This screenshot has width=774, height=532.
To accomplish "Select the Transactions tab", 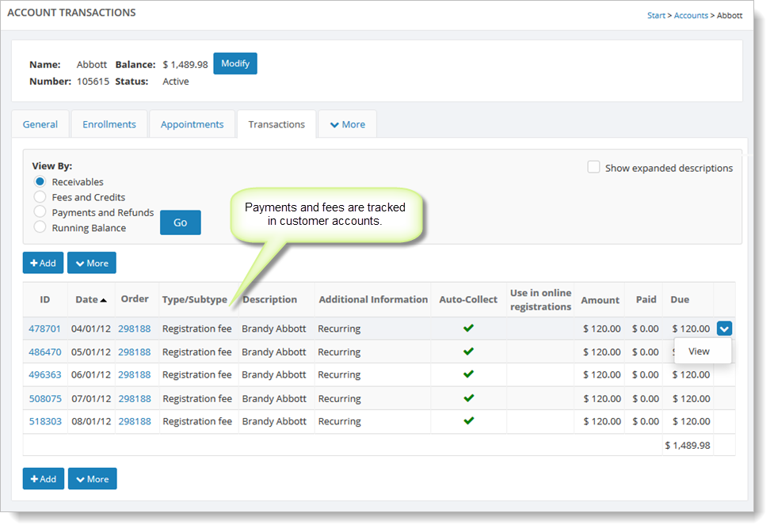I will point(276,124).
